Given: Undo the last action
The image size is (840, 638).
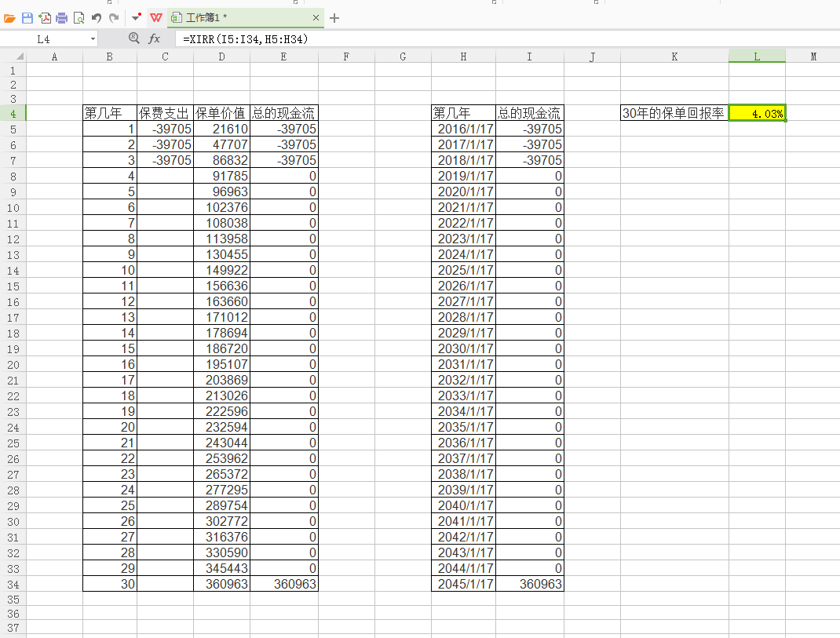Looking at the screenshot, I should pyautogui.click(x=97, y=18).
